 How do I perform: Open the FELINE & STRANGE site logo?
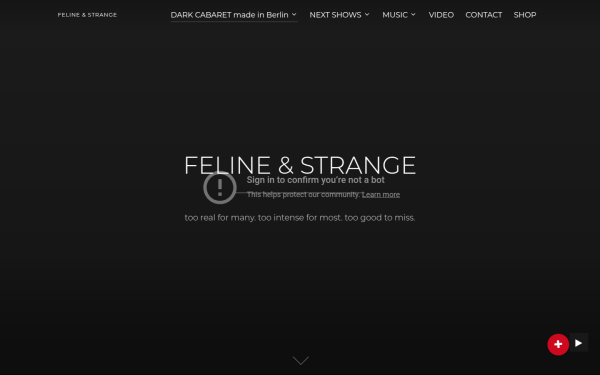(87, 15)
